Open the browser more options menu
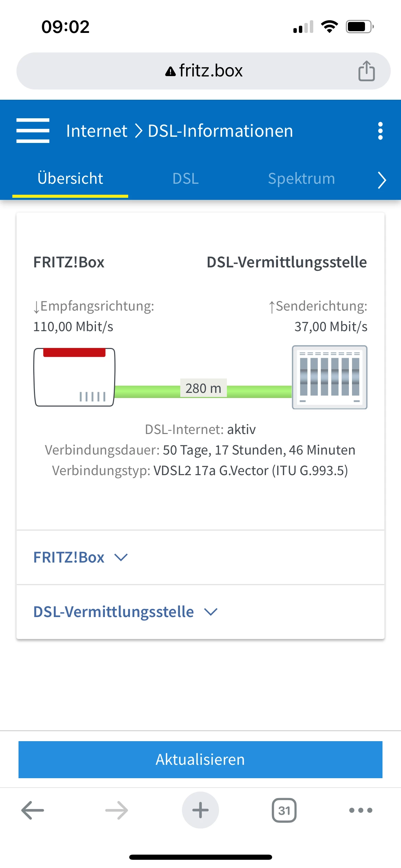 361,810
